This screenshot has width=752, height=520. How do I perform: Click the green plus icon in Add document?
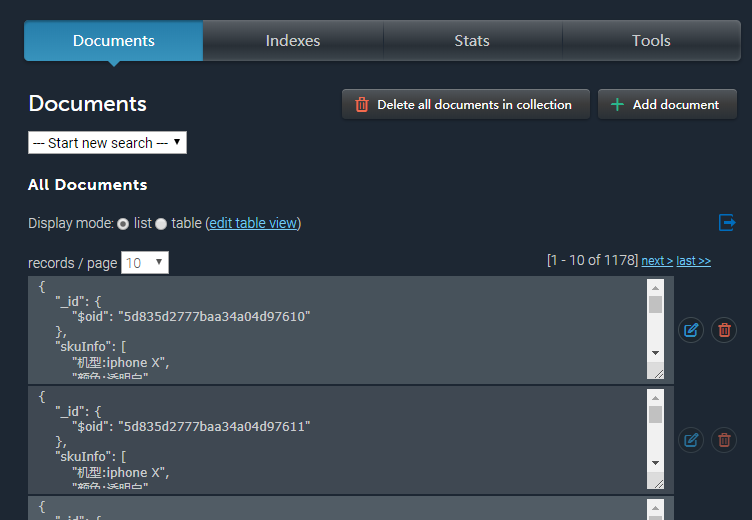click(x=617, y=104)
